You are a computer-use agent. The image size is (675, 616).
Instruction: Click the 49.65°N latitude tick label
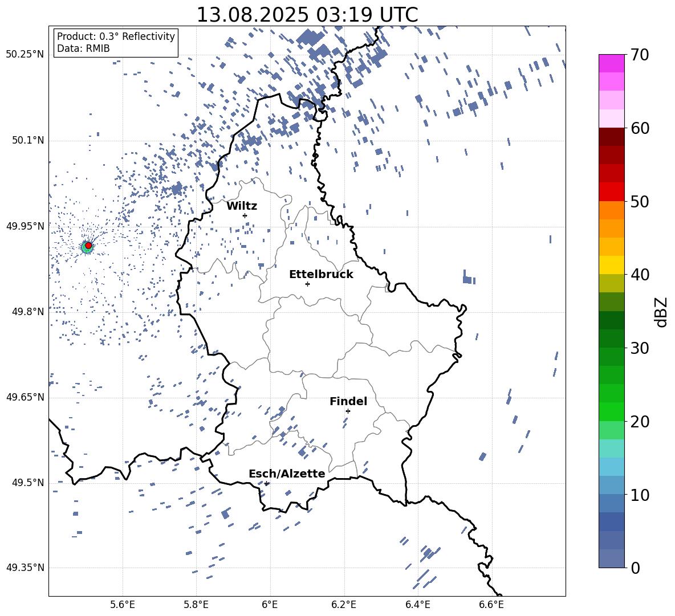[x=25, y=397]
